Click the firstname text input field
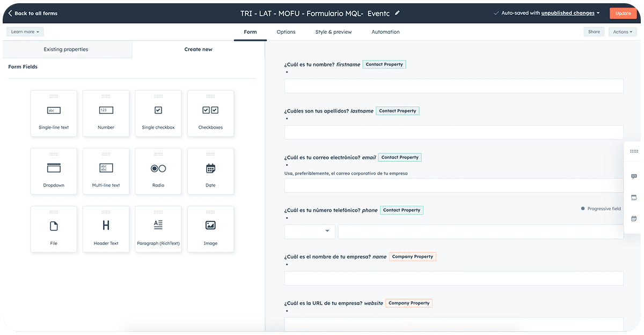 [x=453, y=86]
